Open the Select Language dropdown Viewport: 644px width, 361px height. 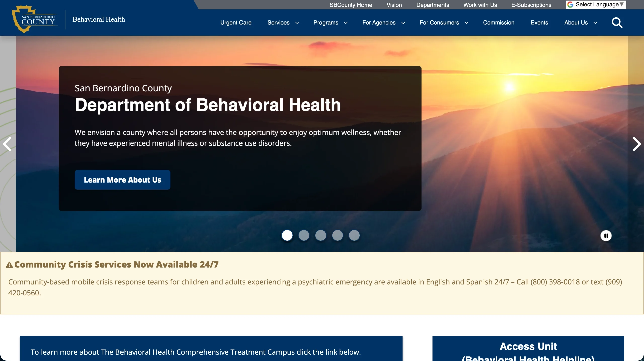coord(596,5)
